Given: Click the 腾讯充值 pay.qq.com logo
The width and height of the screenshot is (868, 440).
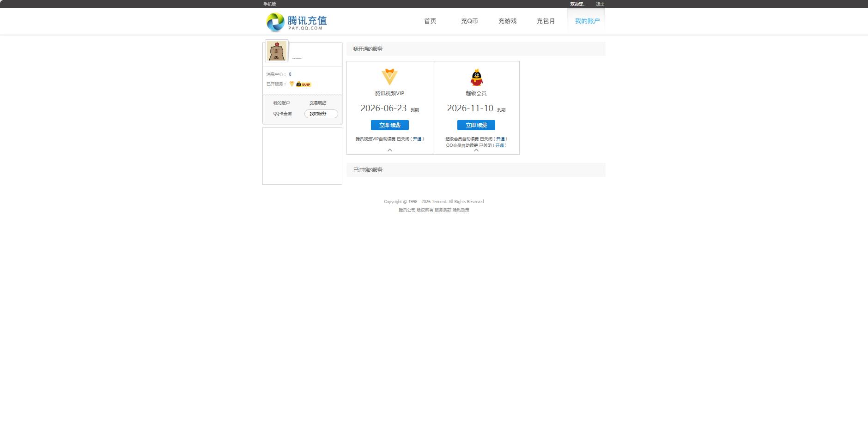Looking at the screenshot, I should coord(296,22).
